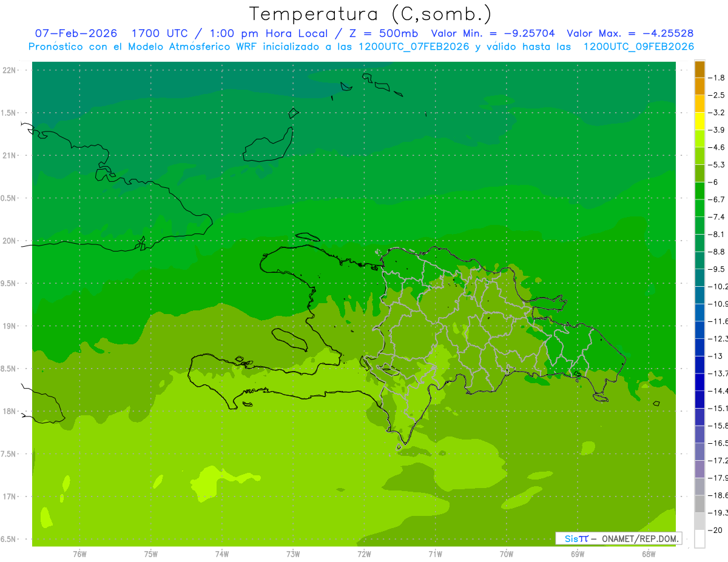Click the "18N" latitude axis label

click(x=9, y=412)
